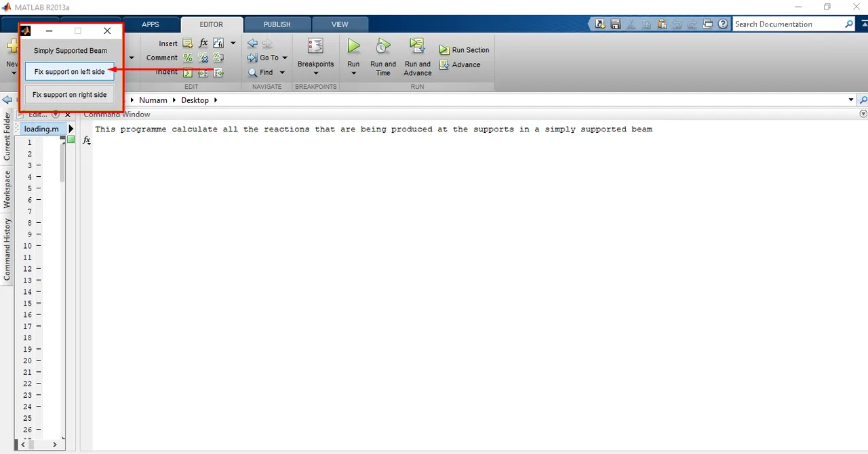
Task: Expand the path arrow after Numam
Action: [x=174, y=100]
